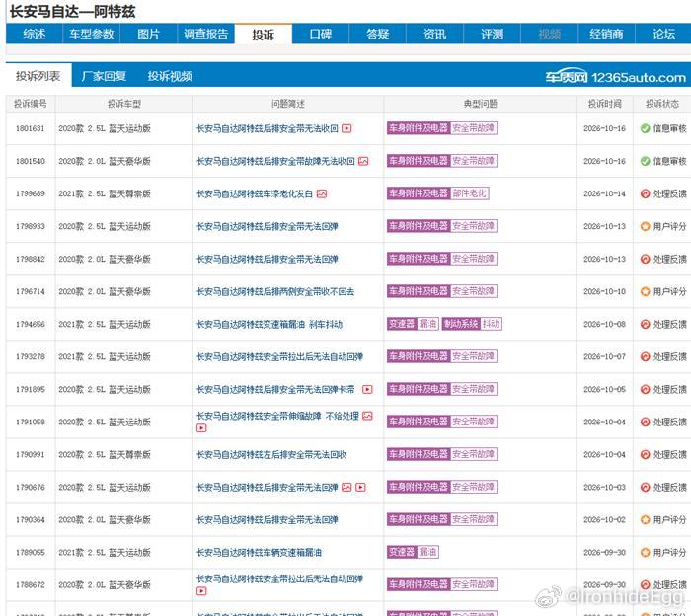This screenshot has width=691, height=616.
Task: Play video icon for complaint 1788672
Action: (x=201, y=591)
